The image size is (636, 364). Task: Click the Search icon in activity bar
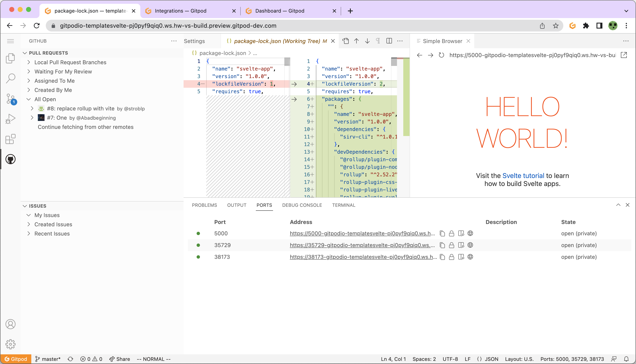click(11, 78)
